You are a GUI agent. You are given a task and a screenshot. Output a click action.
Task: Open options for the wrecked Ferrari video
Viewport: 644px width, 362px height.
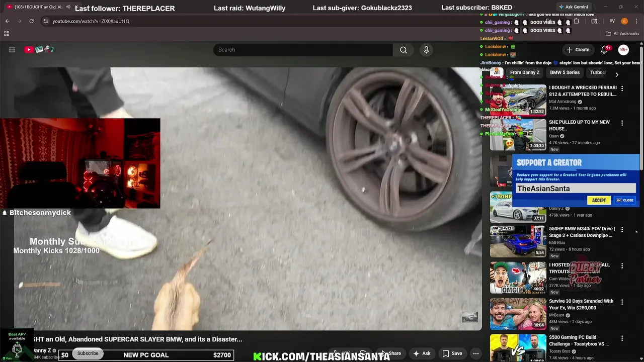click(x=622, y=88)
